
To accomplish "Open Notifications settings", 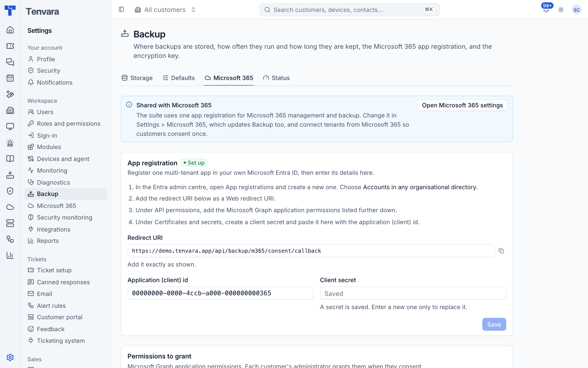I will pyautogui.click(x=66, y=82).
